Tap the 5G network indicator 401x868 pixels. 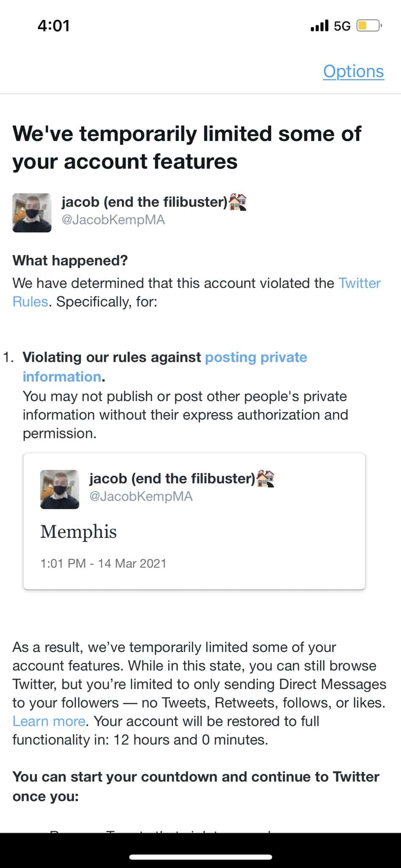[342, 26]
